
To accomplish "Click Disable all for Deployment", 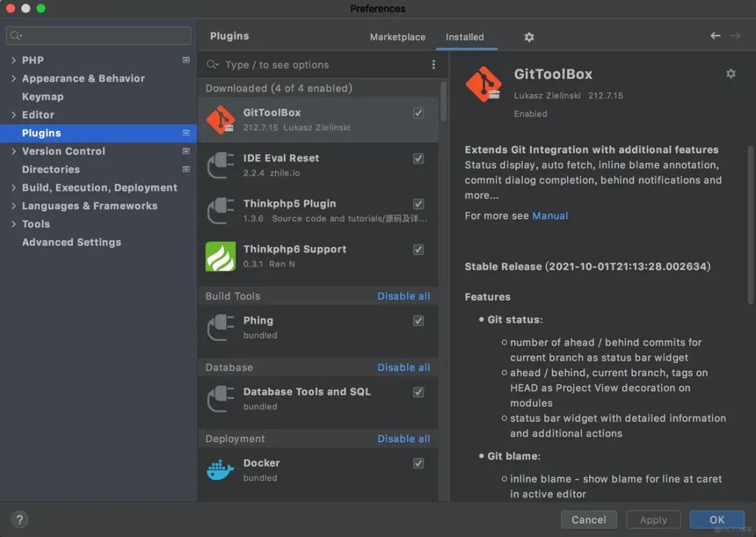I will click(404, 439).
